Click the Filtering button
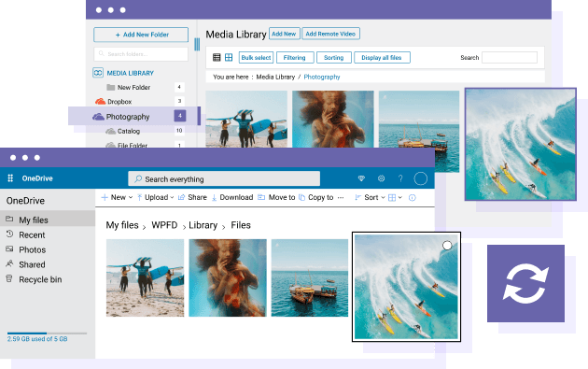Image resolution: width=588 pixels, height=369 pixels. [x=295, y=57]
